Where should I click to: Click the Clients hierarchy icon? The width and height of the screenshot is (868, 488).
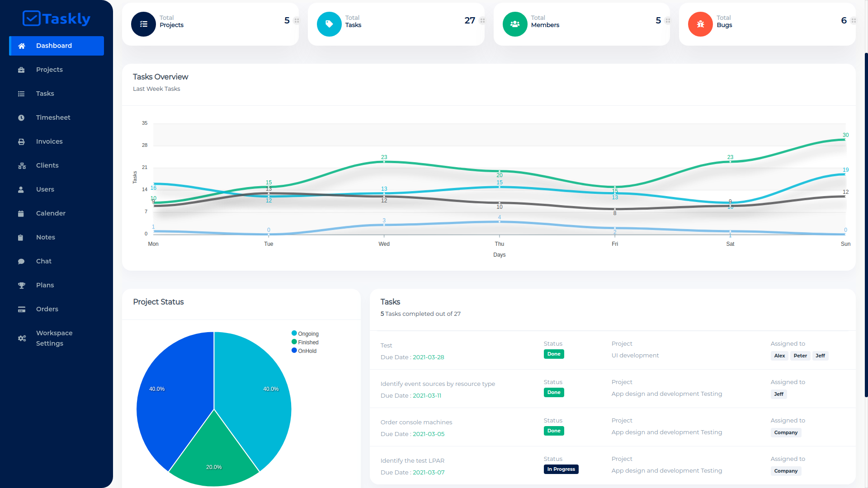21,165
